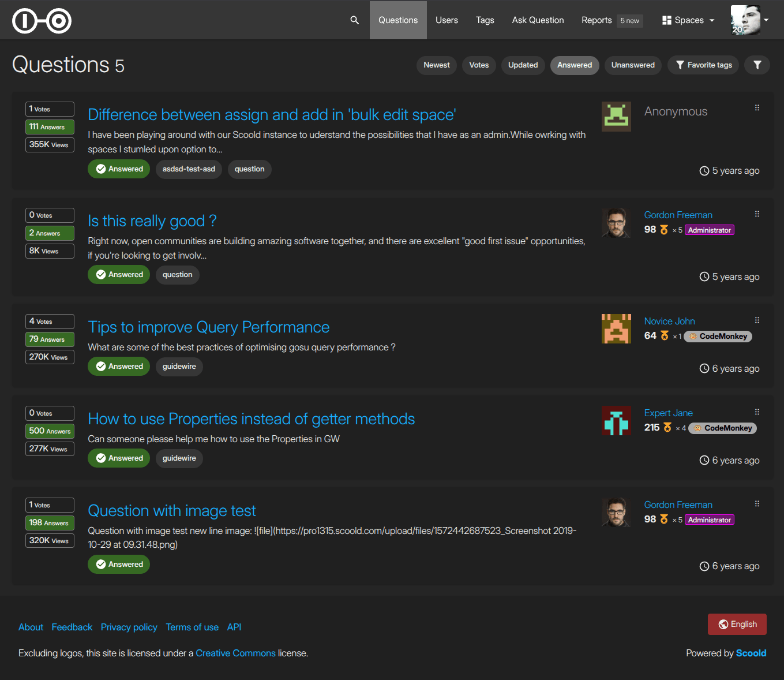Viewport: 784px width, 680px height.
Task: Click the Scoold logo in header
Action: 42,21
